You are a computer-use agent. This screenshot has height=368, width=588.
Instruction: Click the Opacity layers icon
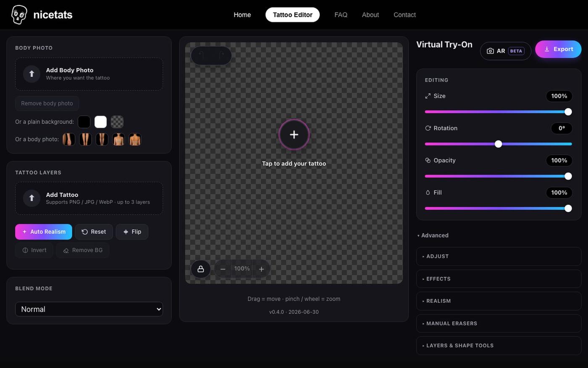click(x=428, y=160)
